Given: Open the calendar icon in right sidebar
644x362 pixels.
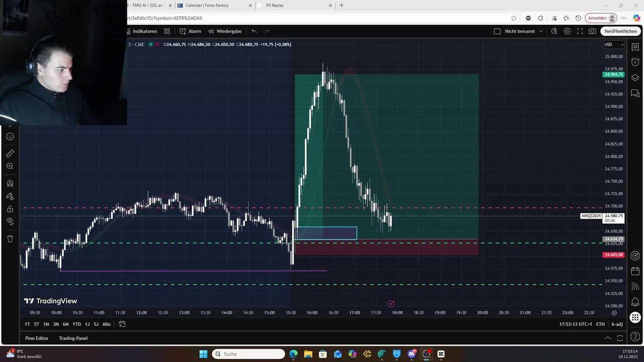Looking at the screenshot, I should tap(635, 271).
